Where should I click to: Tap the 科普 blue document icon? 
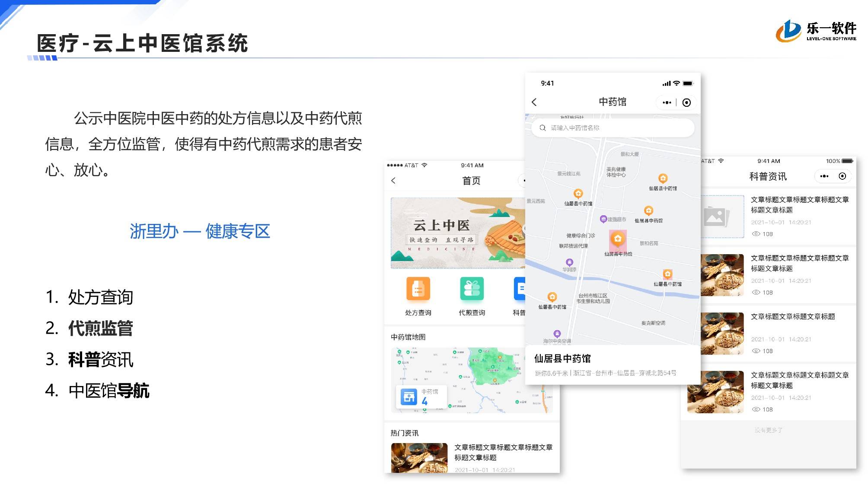pyautogui.click(x=519, y=288)
